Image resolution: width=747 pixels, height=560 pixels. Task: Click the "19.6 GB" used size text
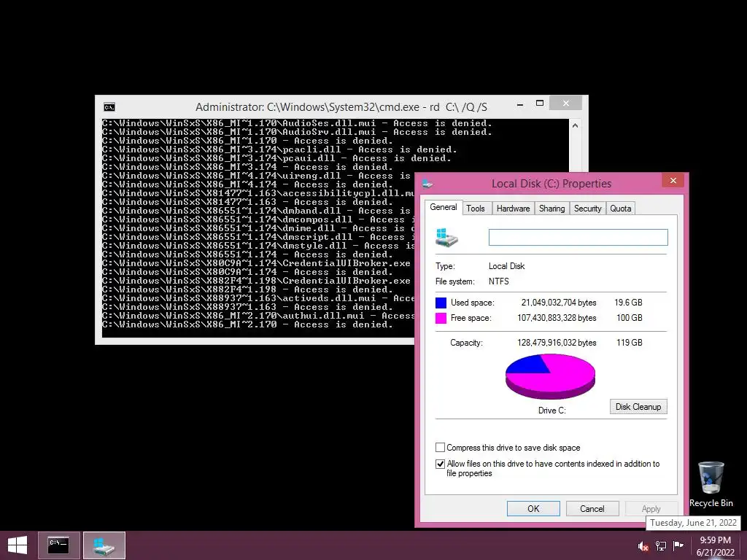628,303
